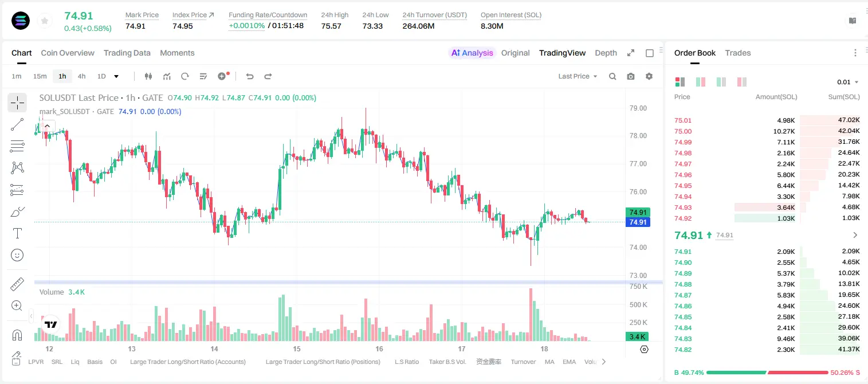
Task: Switch to the Trades tab
Action: click(x=738, y=53)
